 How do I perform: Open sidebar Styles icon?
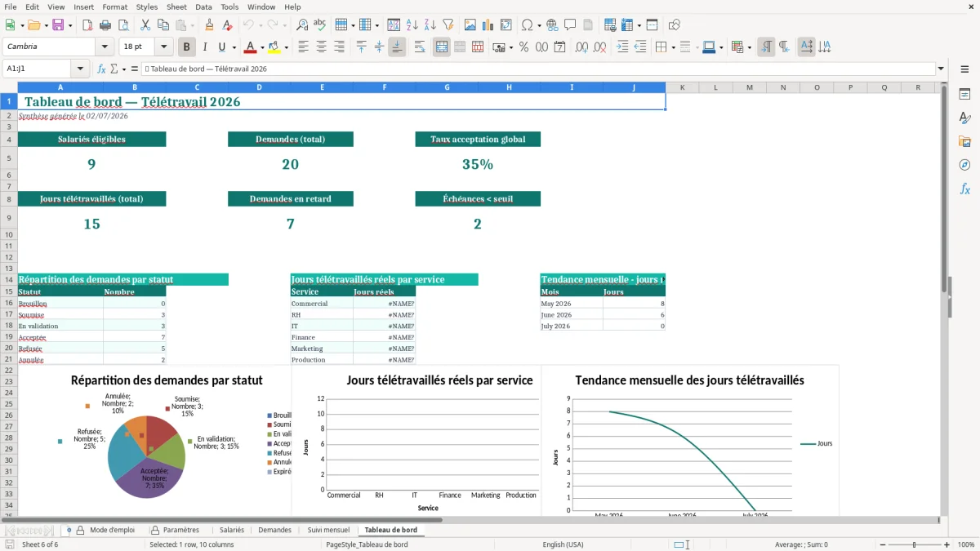point(964,118)
